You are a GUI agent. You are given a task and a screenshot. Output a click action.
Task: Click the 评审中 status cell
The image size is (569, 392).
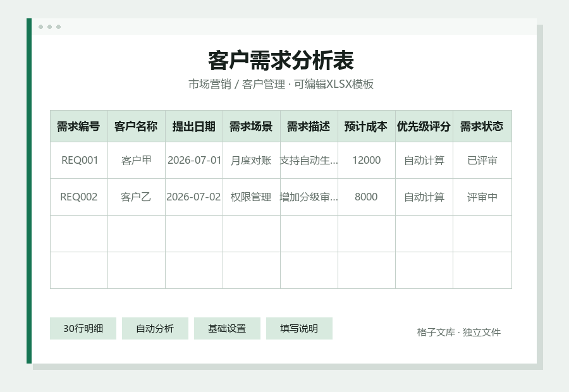(482, 197)
